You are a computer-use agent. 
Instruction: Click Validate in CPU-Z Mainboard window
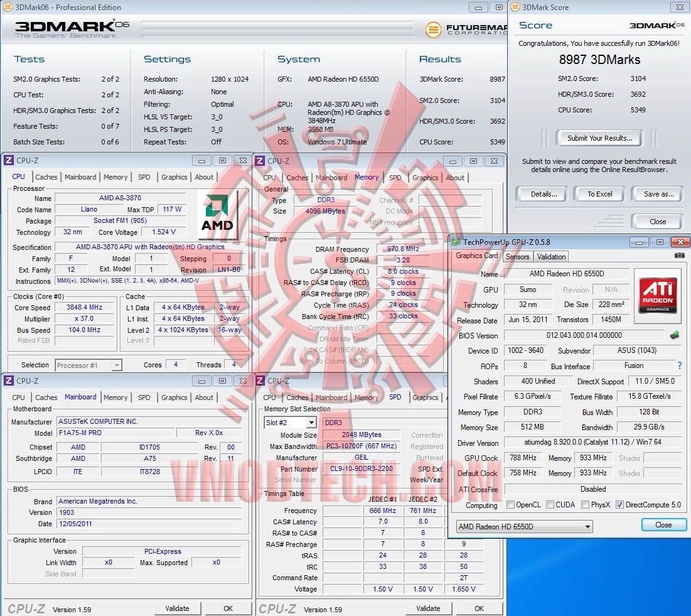coord(177,608)
